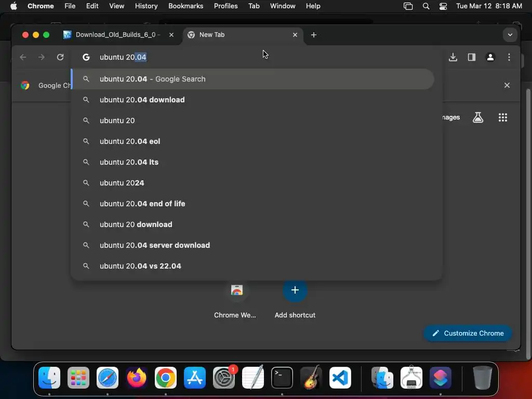Launch Safari from the Dock
Screen dimensions: 532x399
tap(108, 378)
